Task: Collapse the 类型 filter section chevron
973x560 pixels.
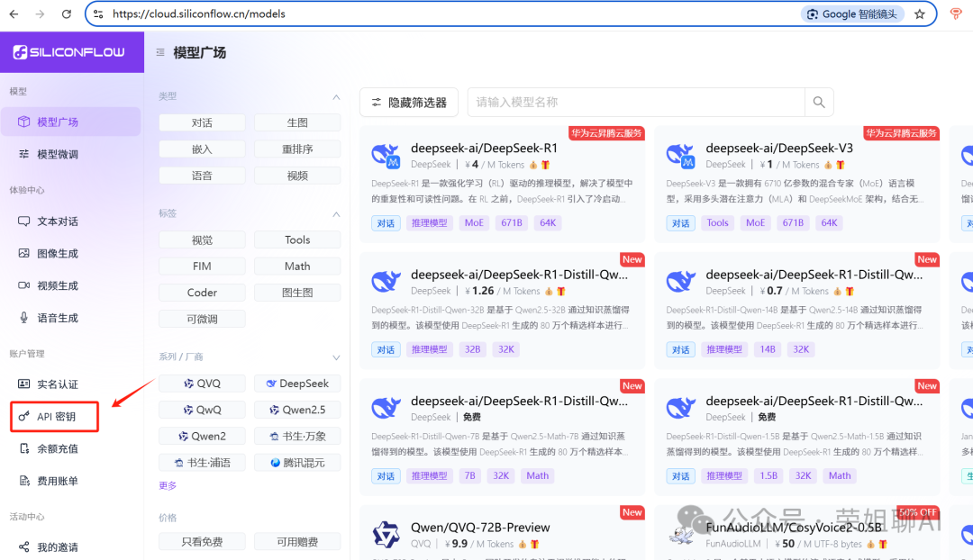Action: (336, 97)
